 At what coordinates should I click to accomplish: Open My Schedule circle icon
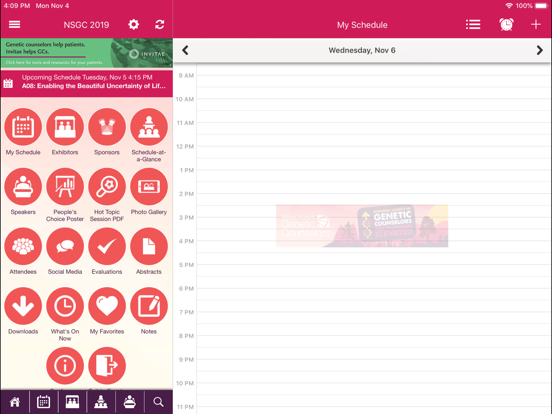point(23,127)
